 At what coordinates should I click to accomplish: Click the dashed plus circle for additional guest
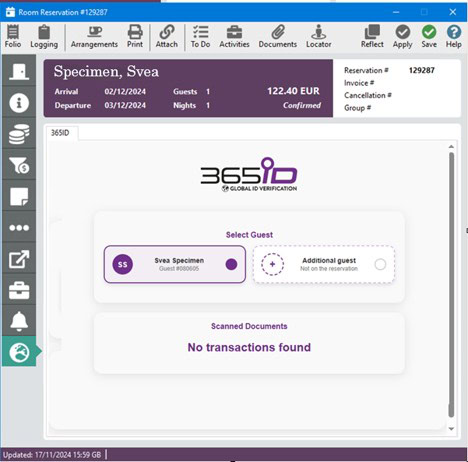pos(272,264)
